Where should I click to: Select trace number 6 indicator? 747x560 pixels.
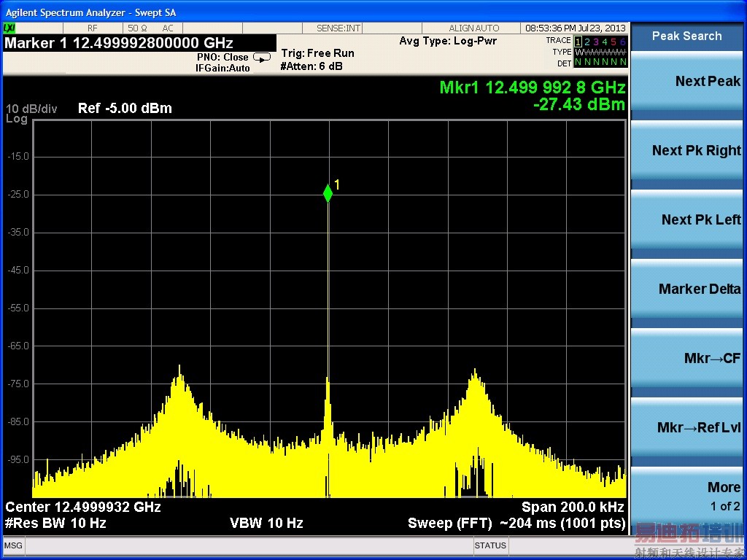tap(622, 42)
